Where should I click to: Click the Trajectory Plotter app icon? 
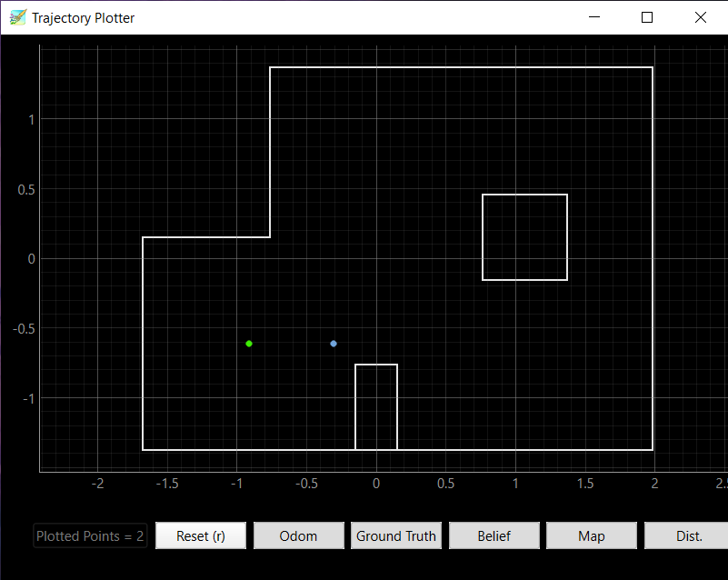coord(17,17)
